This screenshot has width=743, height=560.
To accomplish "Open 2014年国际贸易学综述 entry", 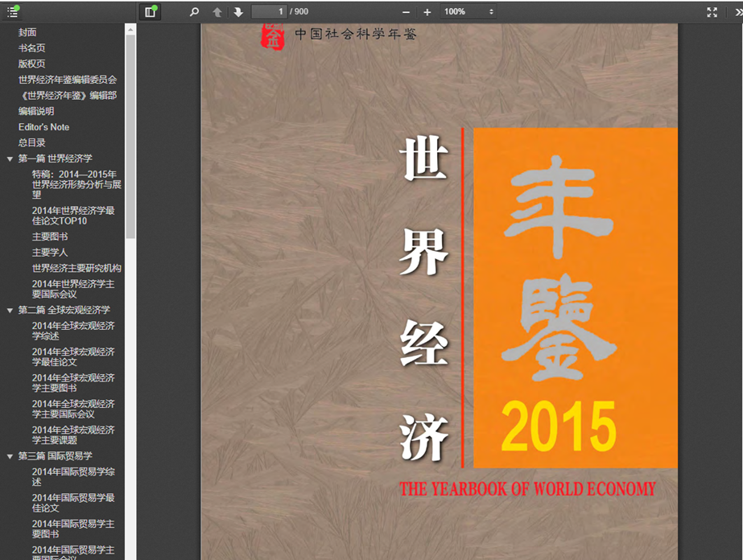I will tap(73, 476).
